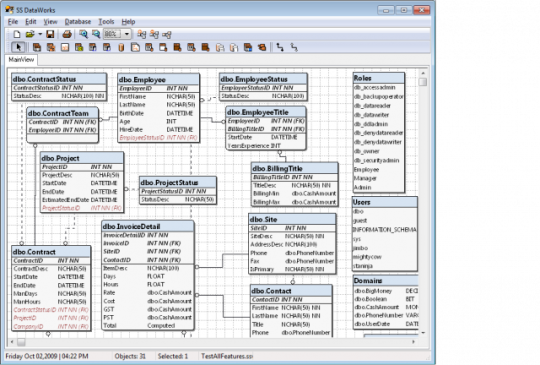Click the table icon with blue square badge
The width and height of the screenshot is (540, 365).
click(x=248, y=47)
